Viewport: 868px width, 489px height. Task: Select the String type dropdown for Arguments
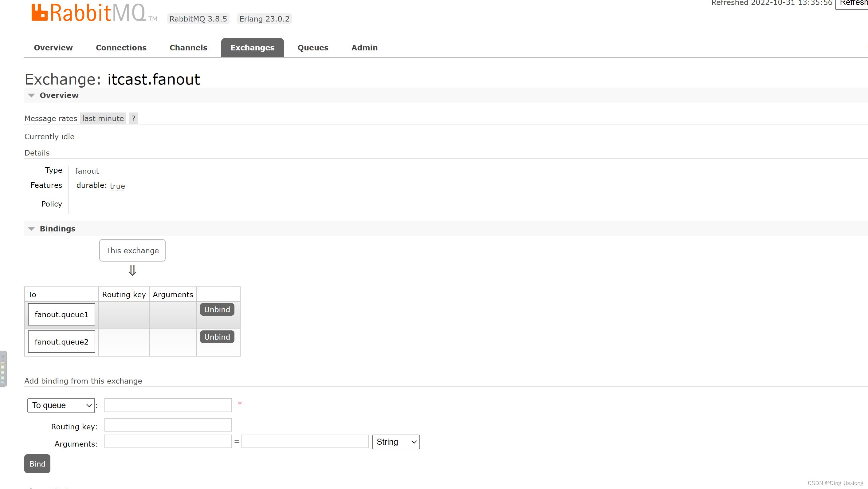pyautogui.click(x=395, y=442)
